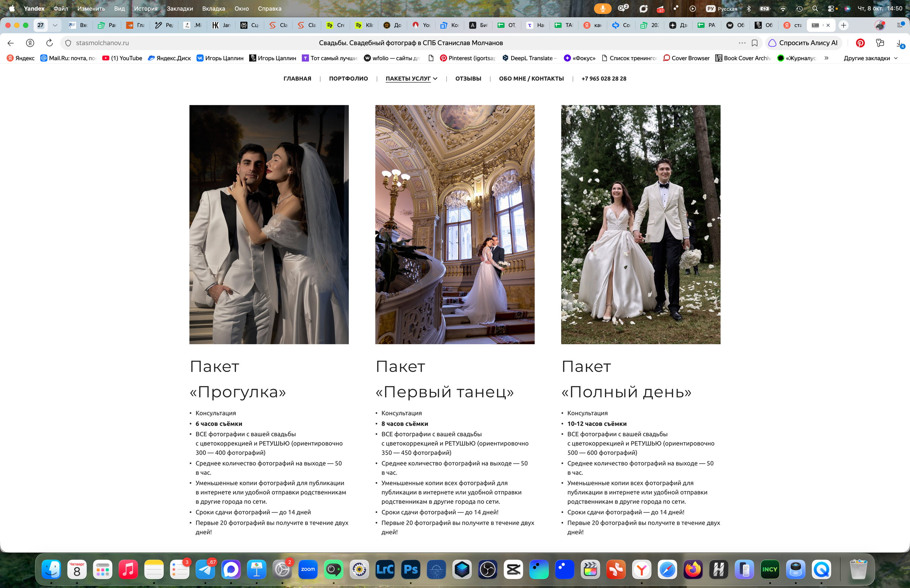Open the ОТЗЫВЫ page link
910x588 pixels.
[x=468, y=79]
